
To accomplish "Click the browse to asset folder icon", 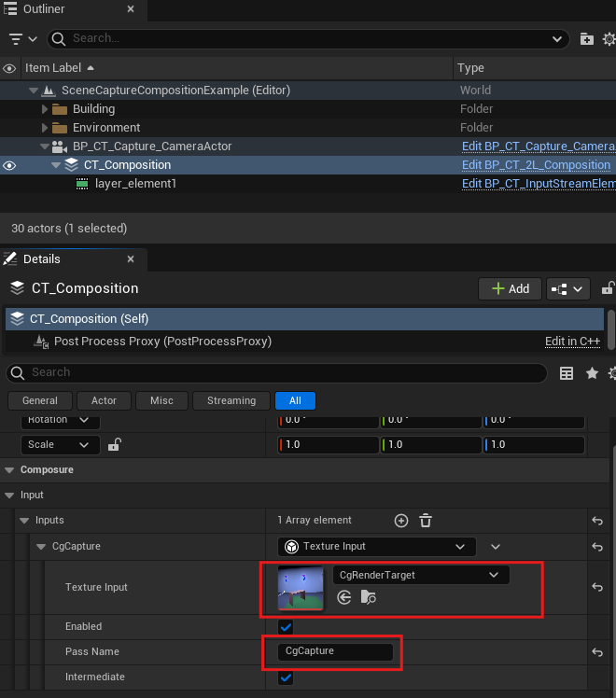I will [x=368, y=597].
